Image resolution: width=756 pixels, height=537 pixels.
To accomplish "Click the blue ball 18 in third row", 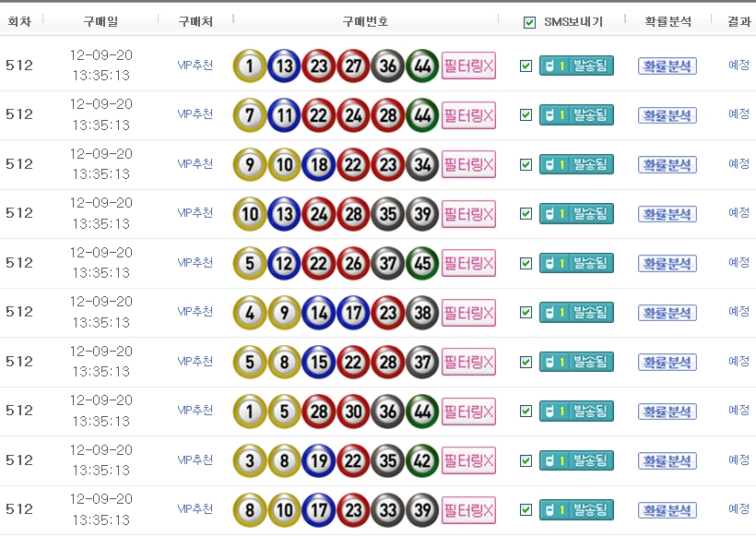I will (318, 164).
